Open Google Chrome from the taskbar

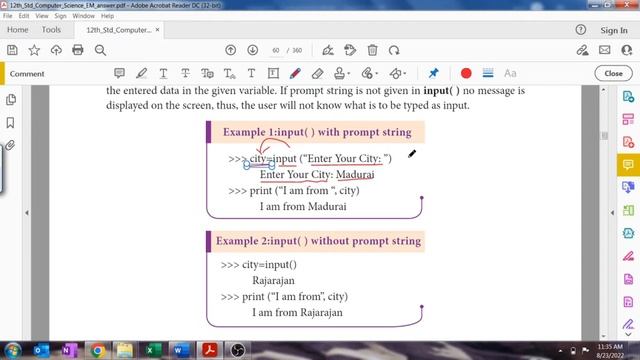[97, 351]
